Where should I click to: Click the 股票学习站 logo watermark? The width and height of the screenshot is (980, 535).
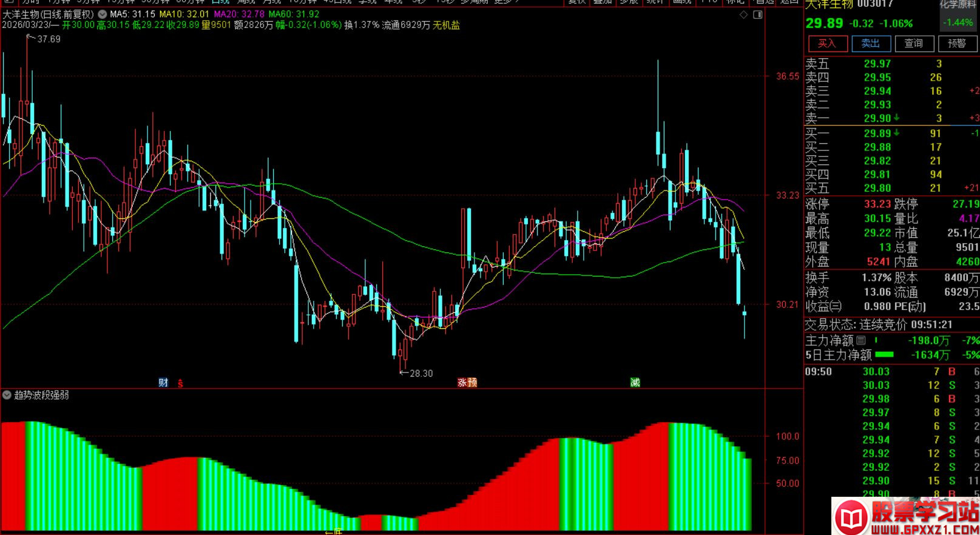[905, 516]
